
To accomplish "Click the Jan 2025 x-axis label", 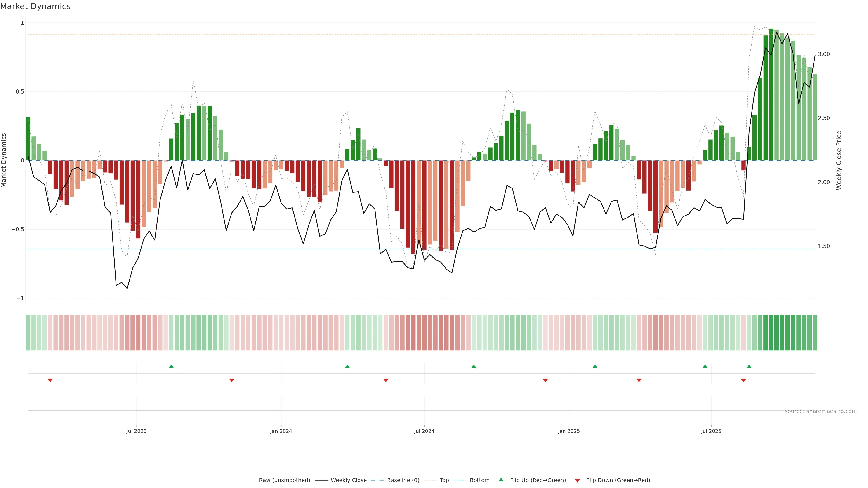I will point(569,431).
